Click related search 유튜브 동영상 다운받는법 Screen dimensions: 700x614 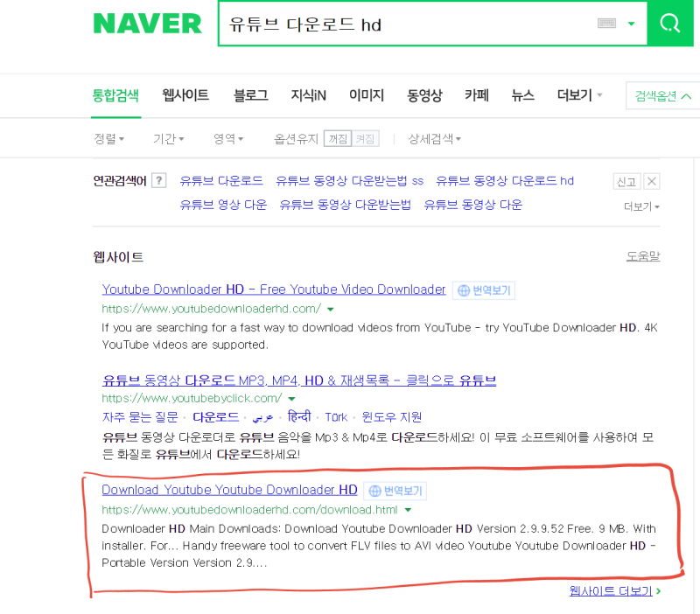point(345,205)
